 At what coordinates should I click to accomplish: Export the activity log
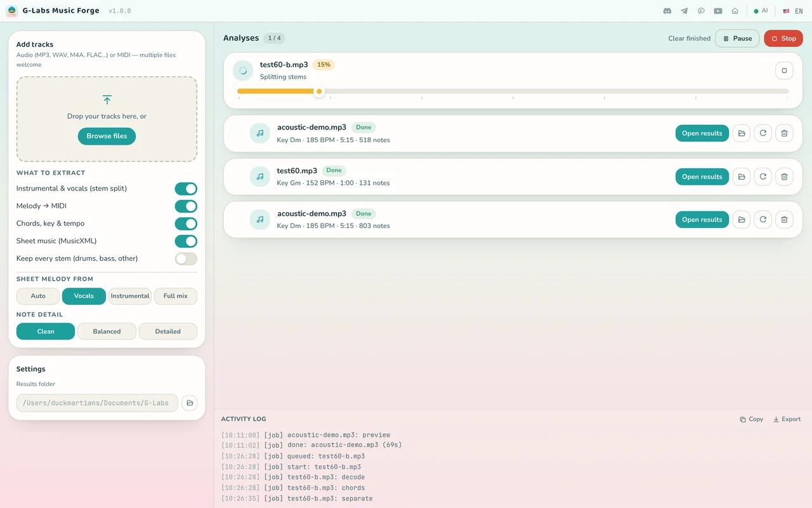[787, 419]
